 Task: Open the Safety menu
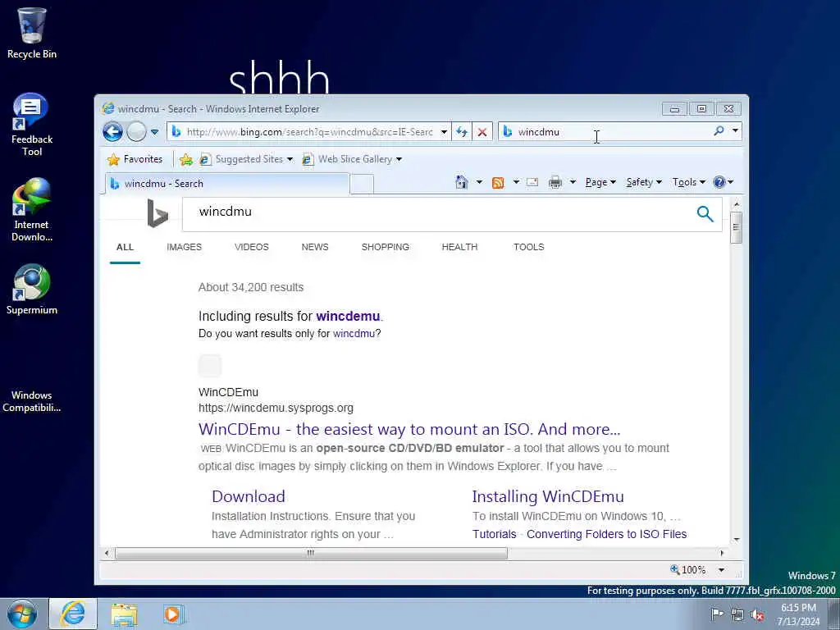(644, 182)
